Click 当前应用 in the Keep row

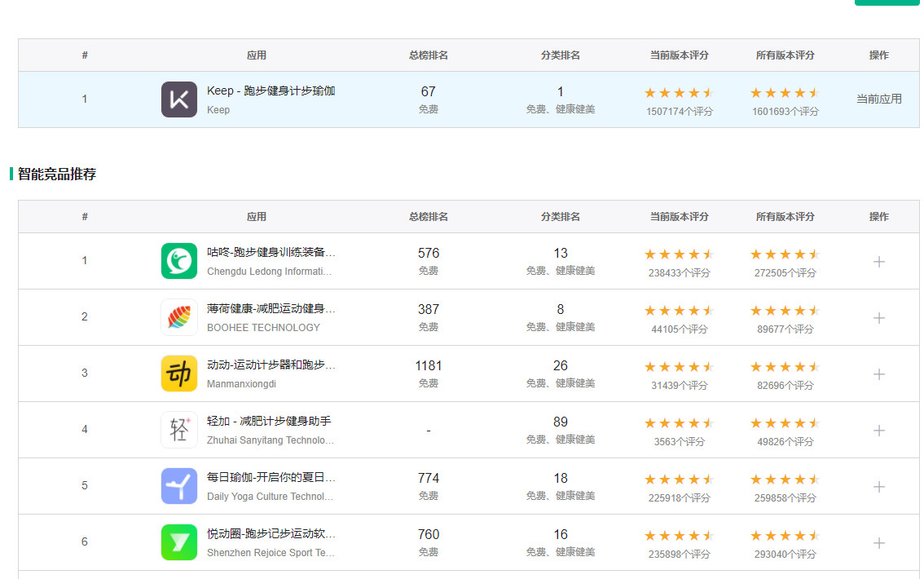[878, 99]
